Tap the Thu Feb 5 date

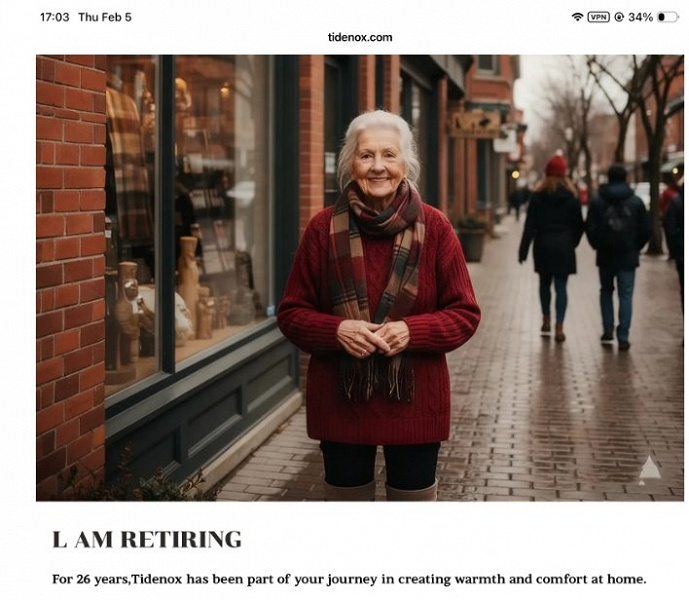click(105, 17)
